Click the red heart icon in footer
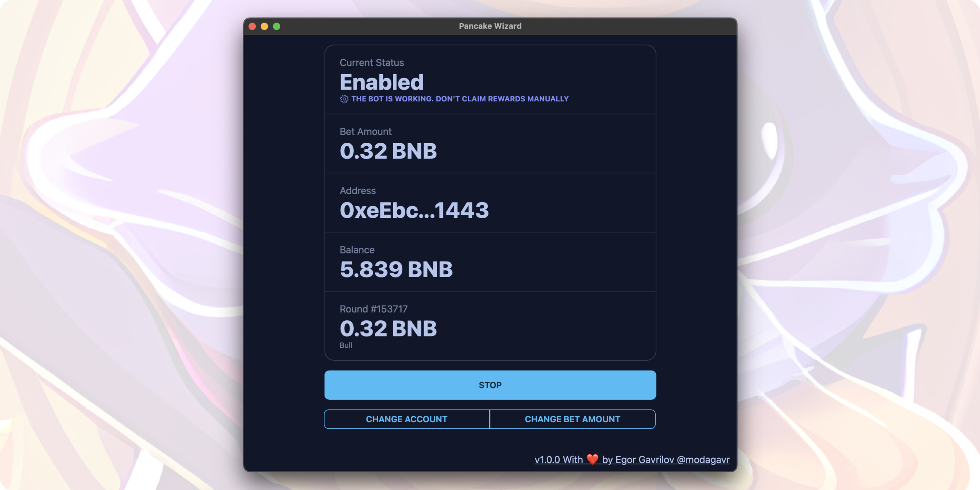 (x=592, y=459)
